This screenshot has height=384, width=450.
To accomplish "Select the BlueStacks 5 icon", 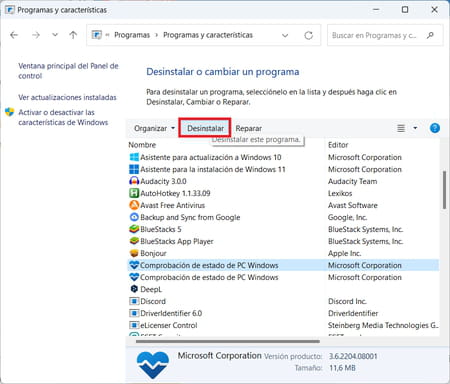I will [x=134, y=229].
